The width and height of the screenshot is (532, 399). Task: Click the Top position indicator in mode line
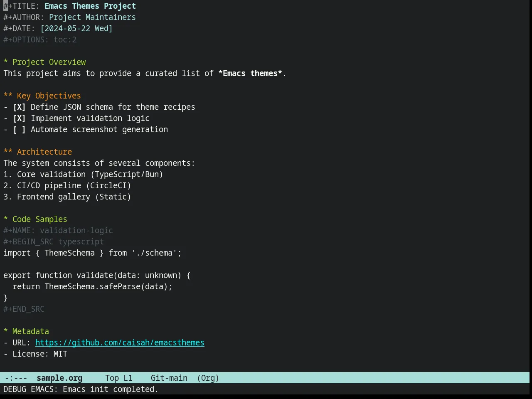pos(112,378)
